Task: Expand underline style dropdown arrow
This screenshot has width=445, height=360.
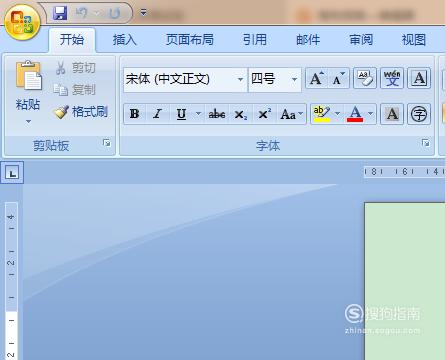Action: [x=198, y=114]
